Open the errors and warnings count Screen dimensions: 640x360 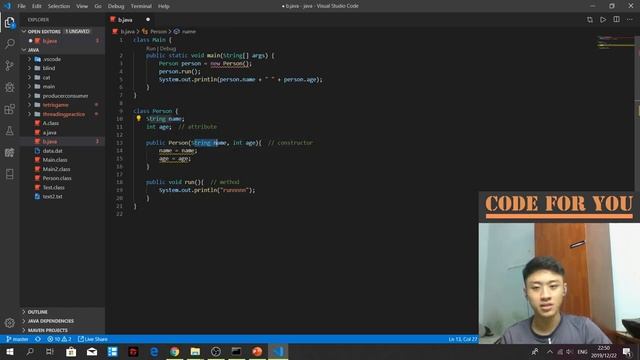pyautogui.click(x=59, y=339)
